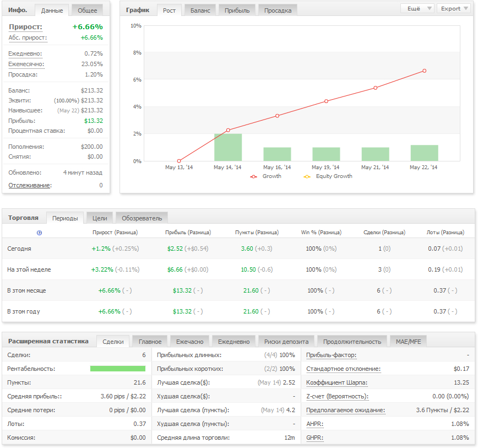Click the May 16 green bar in chart
The image size is (478, 448).
tap(277, 154)
